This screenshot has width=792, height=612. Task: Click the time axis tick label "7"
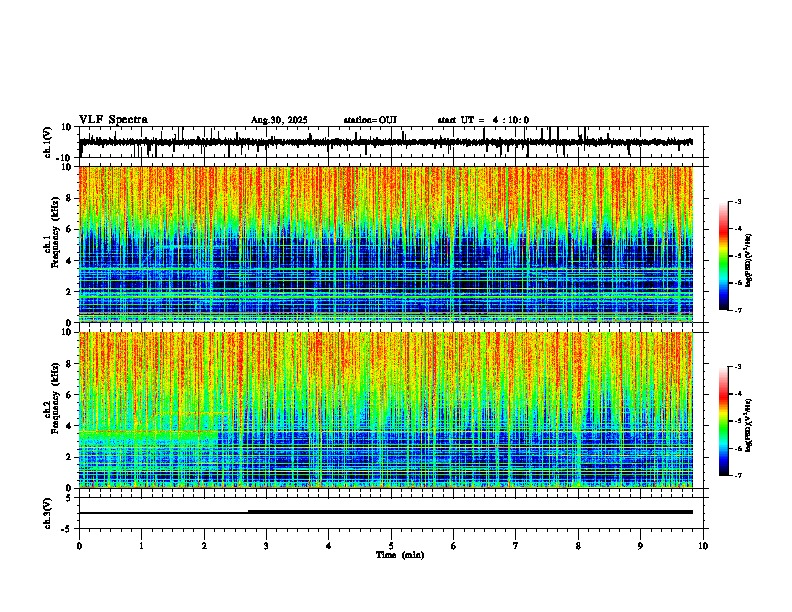(x=516, y=546)
